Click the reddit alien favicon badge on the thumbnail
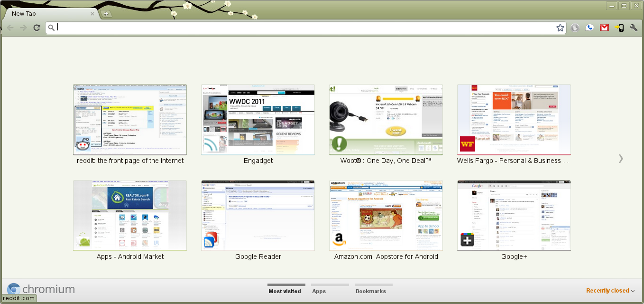The image size is (644, 304). point(83,144)
